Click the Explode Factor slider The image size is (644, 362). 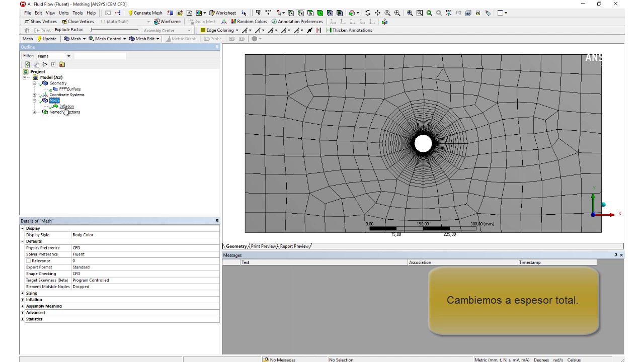point(114,30)
